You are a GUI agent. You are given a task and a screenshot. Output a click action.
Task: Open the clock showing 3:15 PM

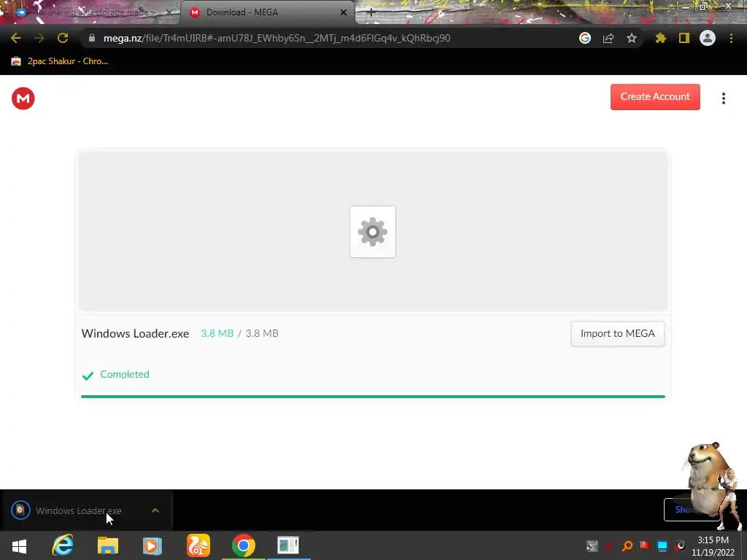(713, 546)
